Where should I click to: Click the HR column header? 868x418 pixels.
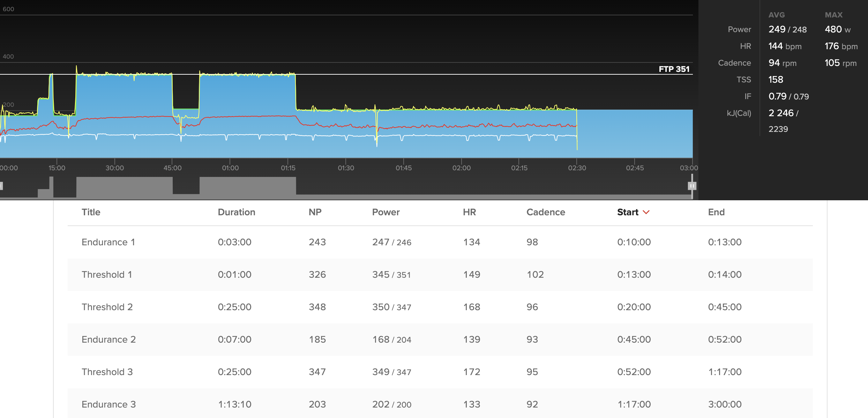[469, 212]
